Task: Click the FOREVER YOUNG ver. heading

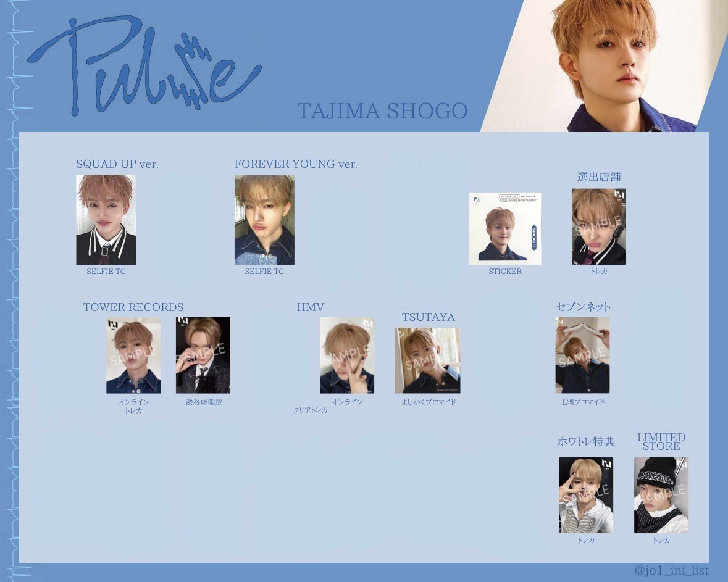Action: [296, 164]
